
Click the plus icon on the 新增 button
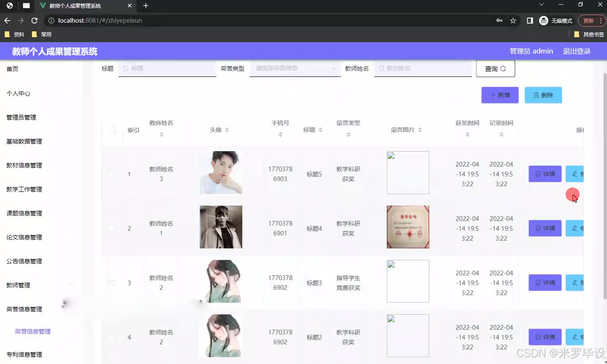tap(494, 95)
